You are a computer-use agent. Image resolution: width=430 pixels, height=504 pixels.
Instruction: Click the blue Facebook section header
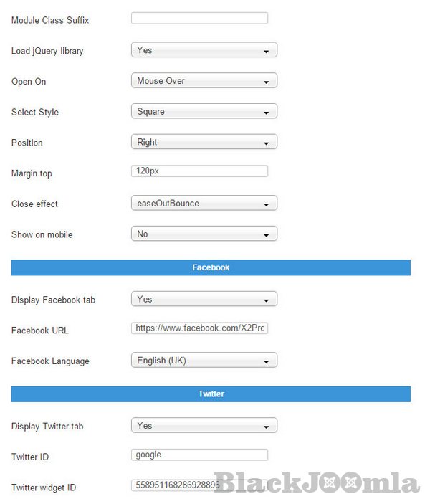point(211,267)
